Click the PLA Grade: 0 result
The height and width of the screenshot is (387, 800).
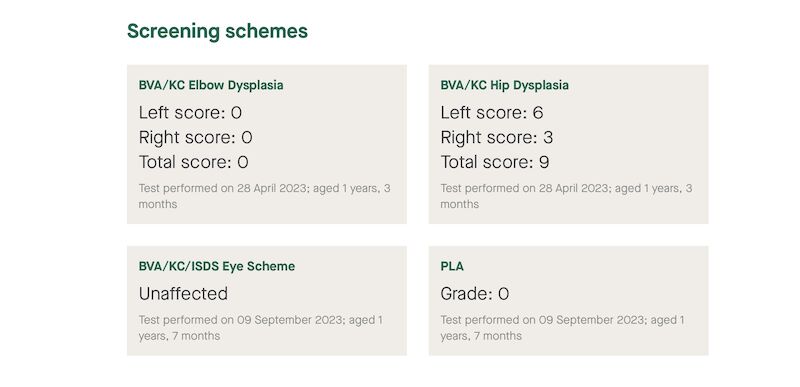[474, 294]
